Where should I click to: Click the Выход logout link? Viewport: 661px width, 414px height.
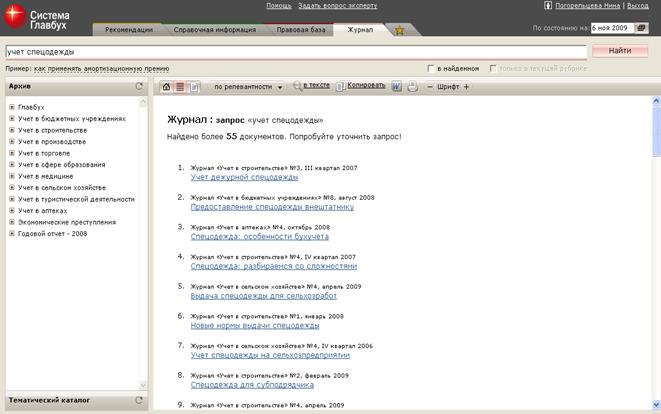637,5
